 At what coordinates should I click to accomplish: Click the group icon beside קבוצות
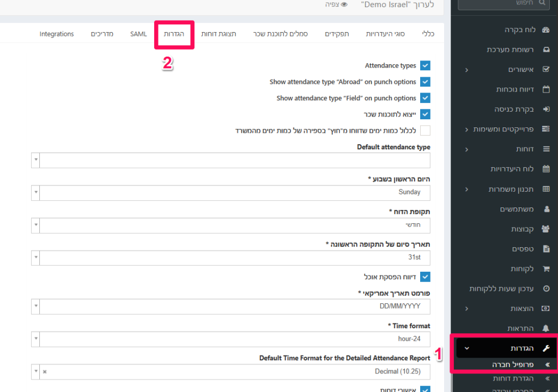tap(546, 229)
